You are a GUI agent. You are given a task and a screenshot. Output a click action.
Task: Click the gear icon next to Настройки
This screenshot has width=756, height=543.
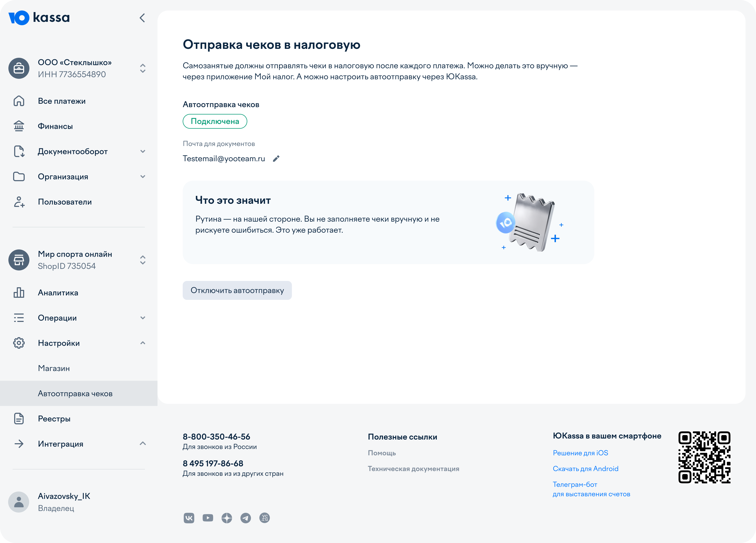(x=19, y=343)
